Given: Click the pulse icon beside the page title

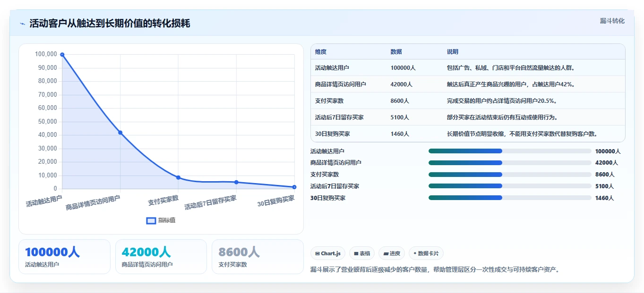Looking at the screenshot, I should (23, 24).
